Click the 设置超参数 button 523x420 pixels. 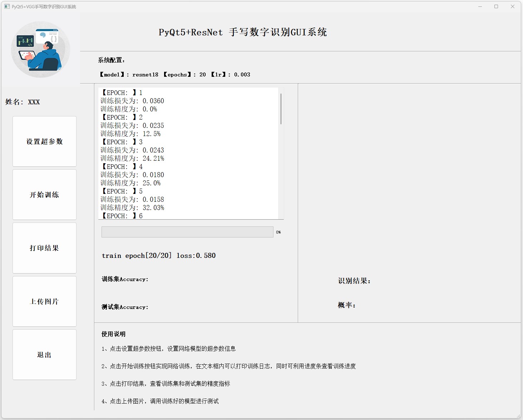coord(44,141)
